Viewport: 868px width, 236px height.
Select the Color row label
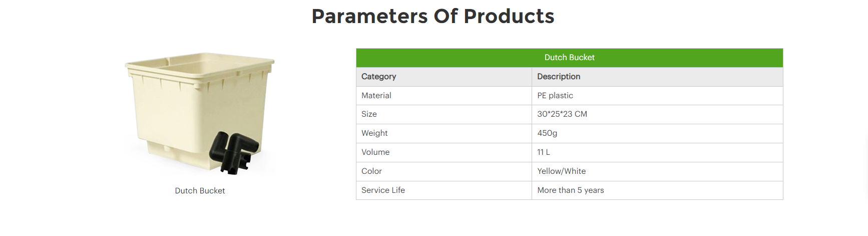pos(371,171)
